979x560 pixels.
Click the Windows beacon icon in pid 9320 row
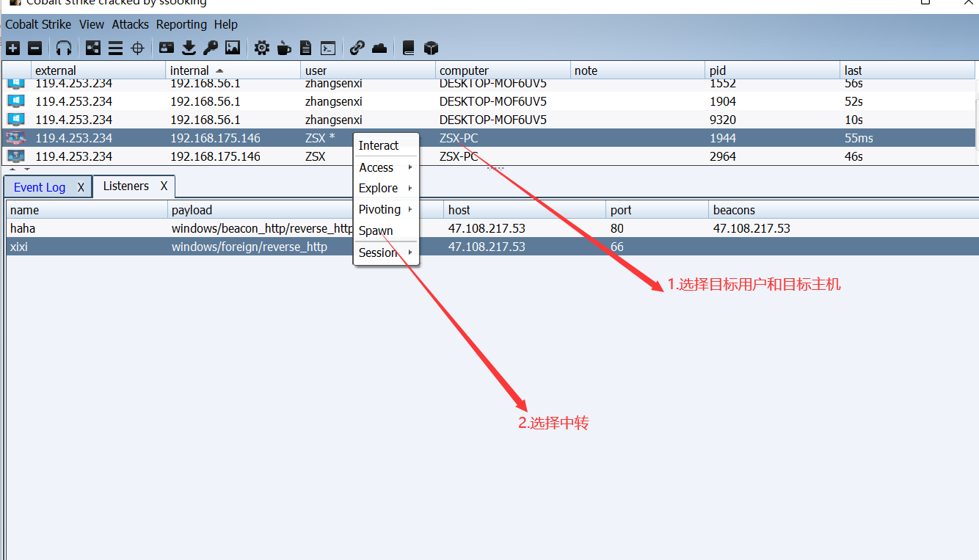16,120
